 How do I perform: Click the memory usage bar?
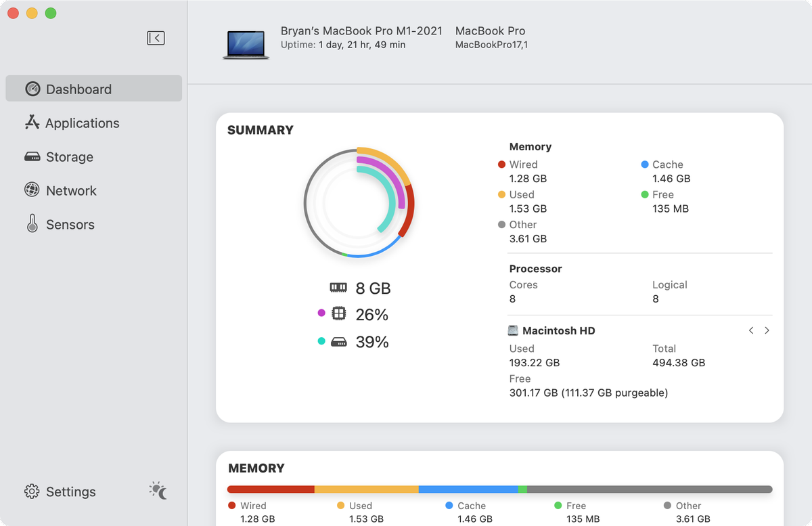(x=499, y=489)
